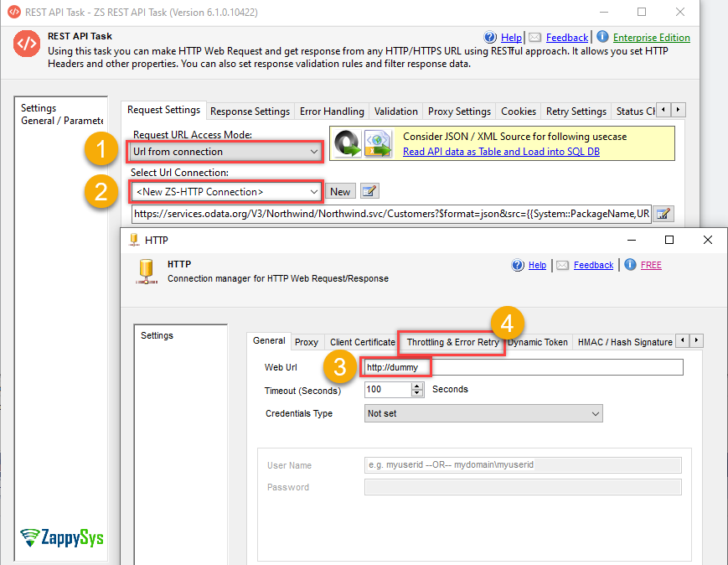
Task: Open the Response Settings tab
Action: pyautogui.click(x=250, y=111)
